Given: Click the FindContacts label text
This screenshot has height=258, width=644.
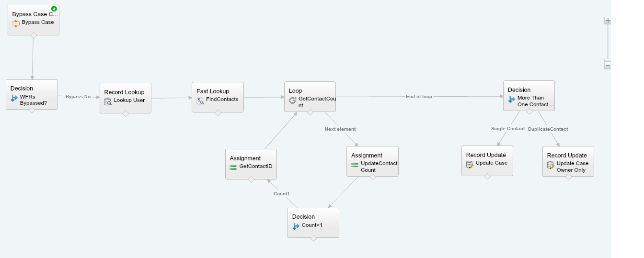Looking at the screenshot, I should coord(222,100).
